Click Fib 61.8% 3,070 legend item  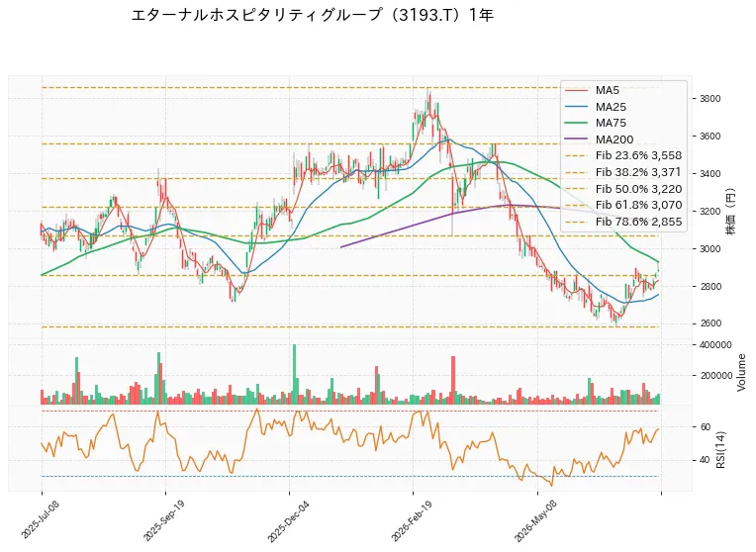tap(623, 205)
